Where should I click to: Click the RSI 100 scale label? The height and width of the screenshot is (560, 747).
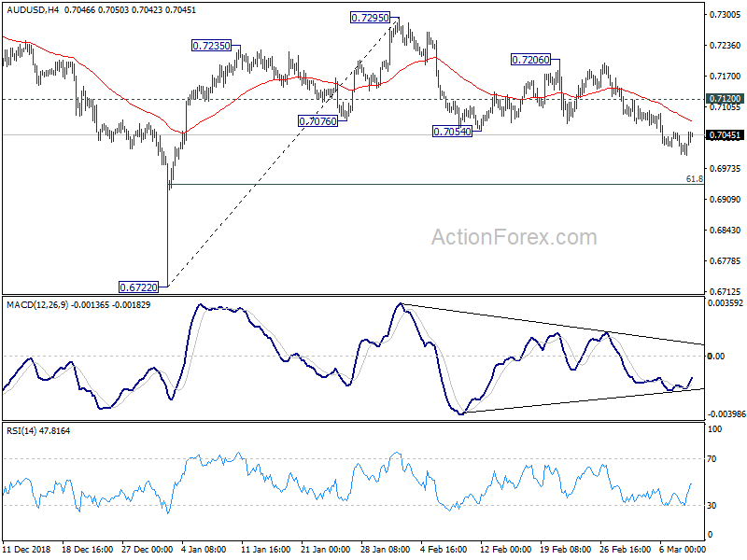pyautogui.click(x=714, y=429)
